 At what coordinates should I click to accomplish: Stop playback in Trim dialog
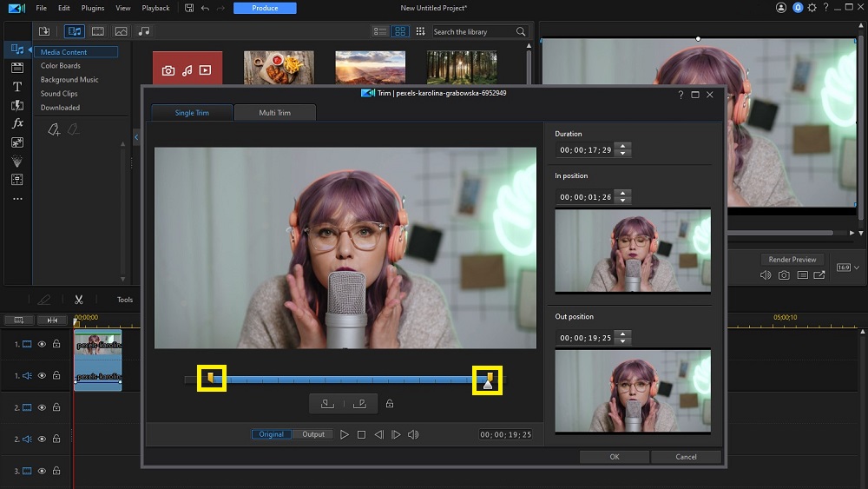tap(361, 435)
